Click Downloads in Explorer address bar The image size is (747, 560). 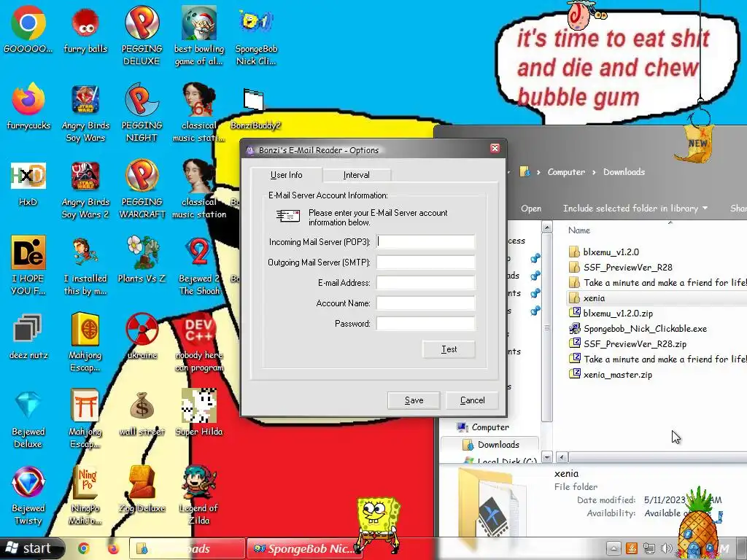tap(624, 172)
